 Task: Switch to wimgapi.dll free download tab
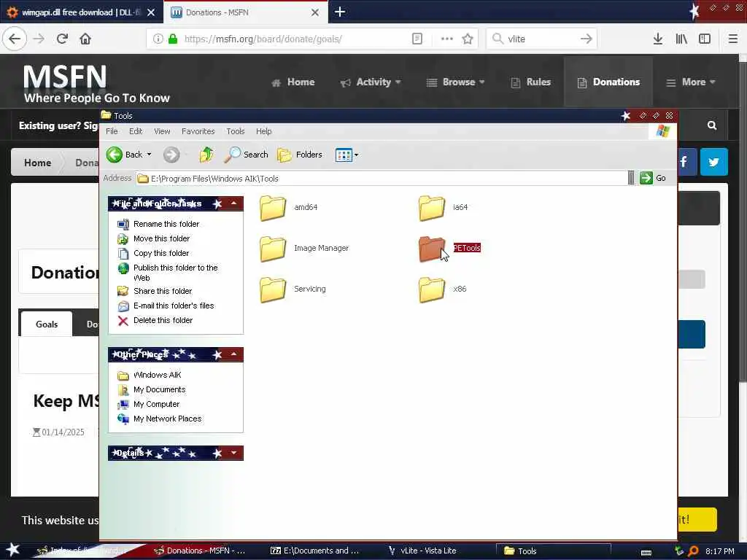click(82, 12)
